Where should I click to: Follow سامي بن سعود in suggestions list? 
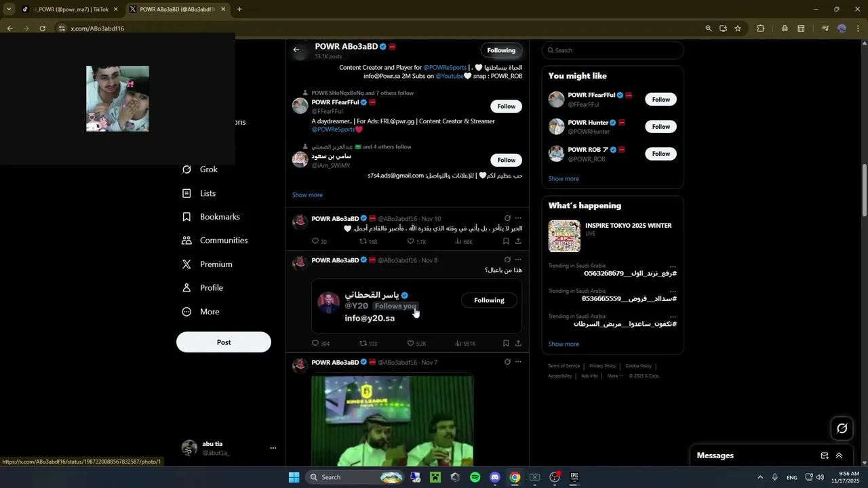click(507, 160)
